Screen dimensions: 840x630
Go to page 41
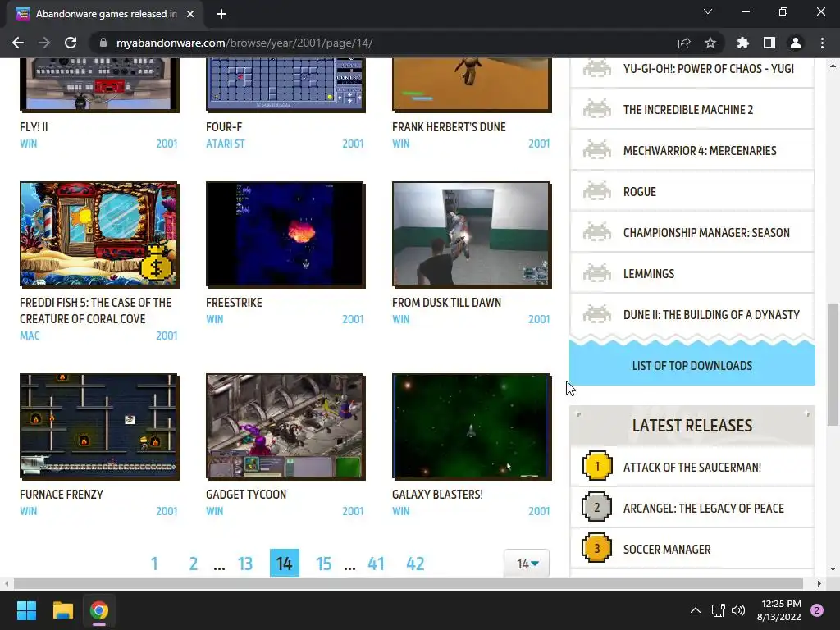click(x=376, y=564)
